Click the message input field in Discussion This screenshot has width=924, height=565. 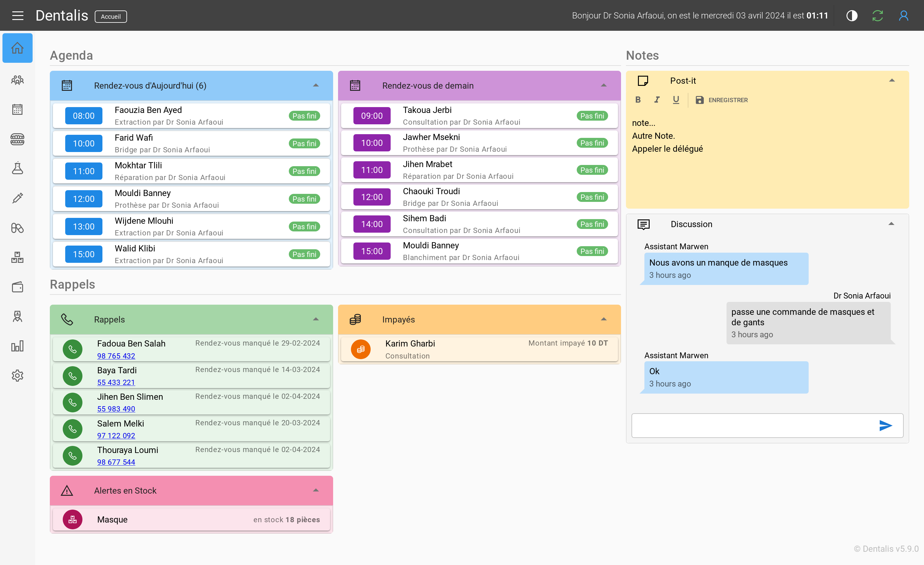click(752, 426)
